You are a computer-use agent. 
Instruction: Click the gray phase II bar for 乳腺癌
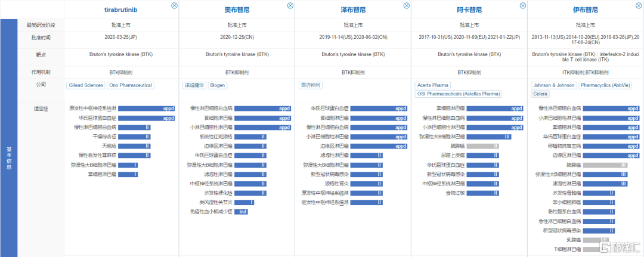point(596,240)
